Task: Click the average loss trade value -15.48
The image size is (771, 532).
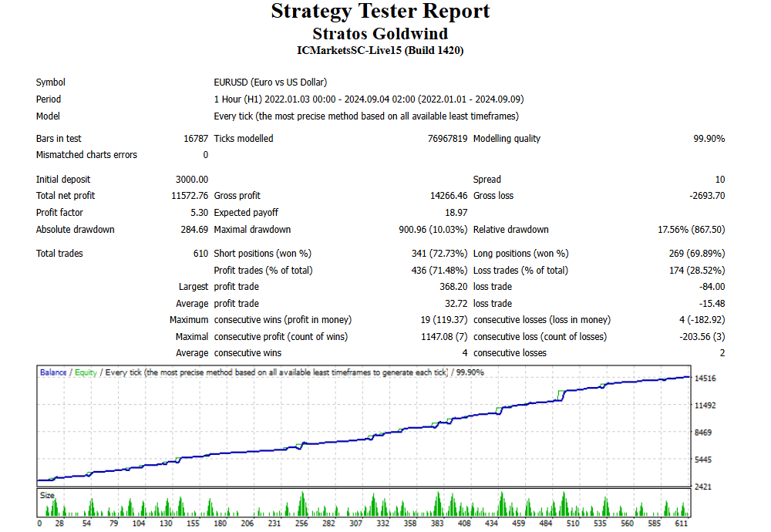Action: [x=712, y=304]
